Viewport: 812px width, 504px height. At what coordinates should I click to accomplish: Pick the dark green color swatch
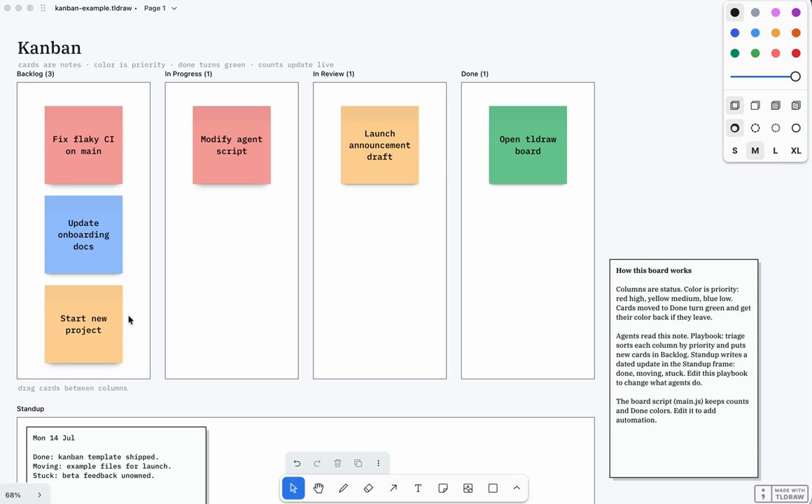pos(735,53)
